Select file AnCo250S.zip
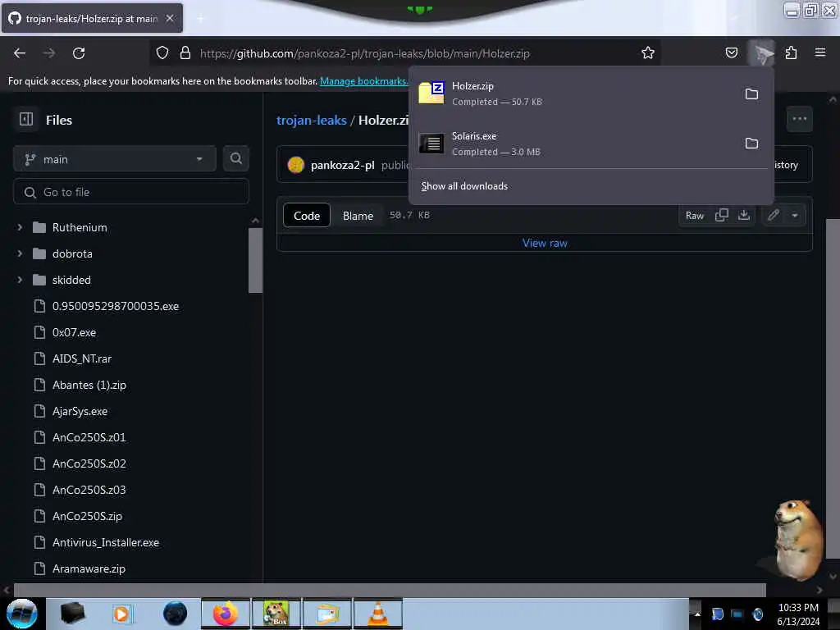The width and height of the screenshot is (840, 630). [x=87, y=516]
